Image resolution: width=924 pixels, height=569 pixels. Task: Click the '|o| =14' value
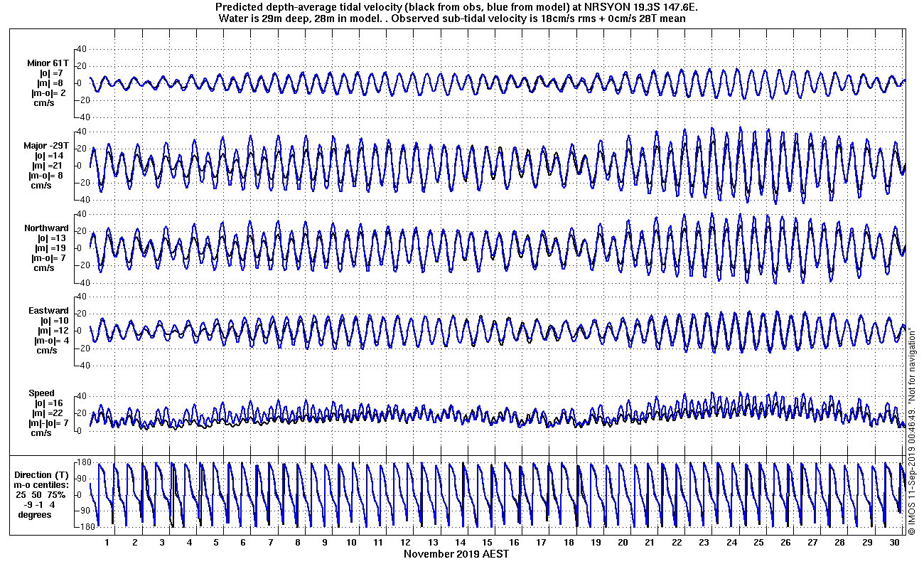(x=50, y=156)
